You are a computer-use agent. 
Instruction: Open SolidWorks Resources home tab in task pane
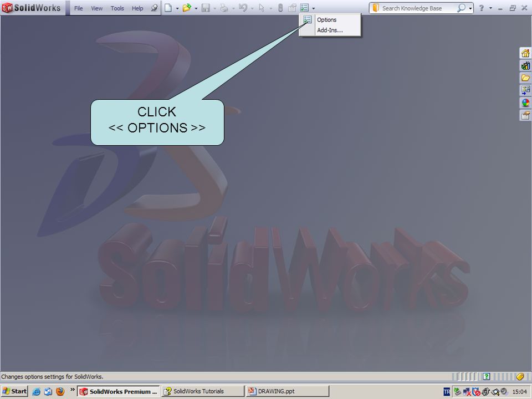(525, 53)
